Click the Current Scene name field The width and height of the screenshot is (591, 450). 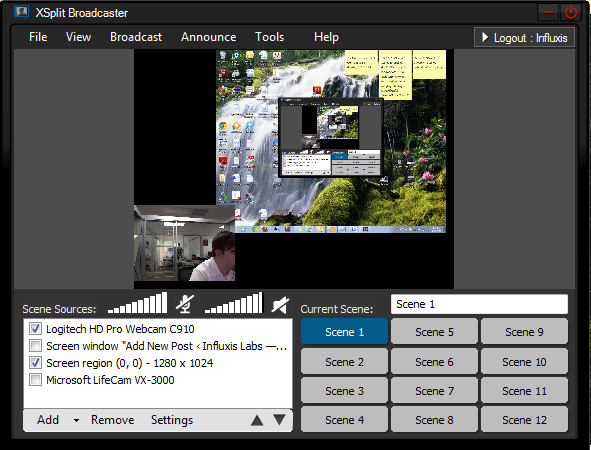click(479, 304)
